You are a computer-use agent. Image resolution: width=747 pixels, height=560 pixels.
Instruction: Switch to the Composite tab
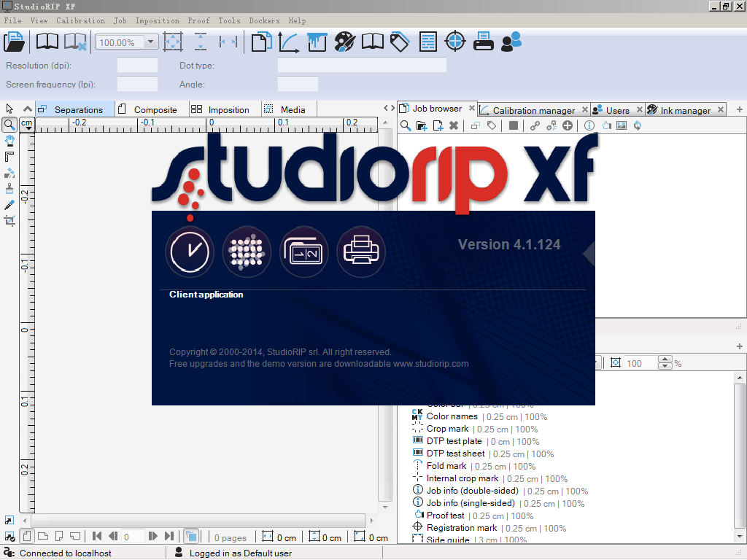pyautogui.click(x=152, y=109)
